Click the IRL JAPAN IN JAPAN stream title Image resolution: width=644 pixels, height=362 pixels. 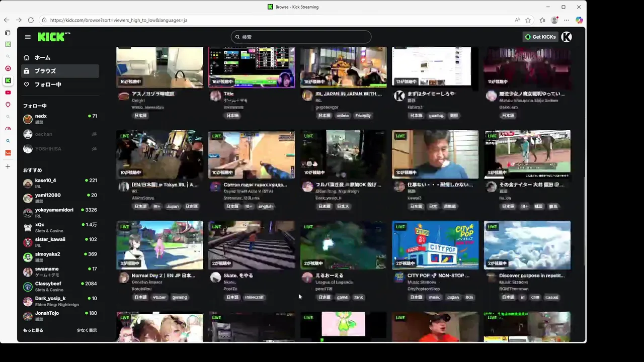coord(349,94)
